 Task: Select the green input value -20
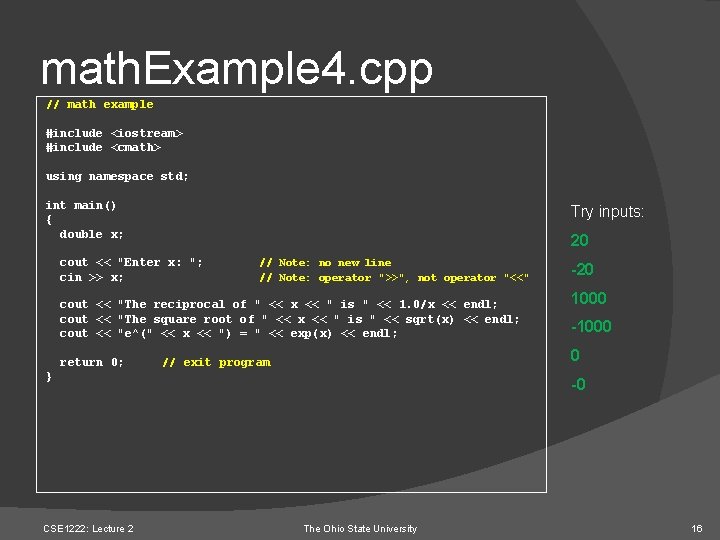pos(582,269)
